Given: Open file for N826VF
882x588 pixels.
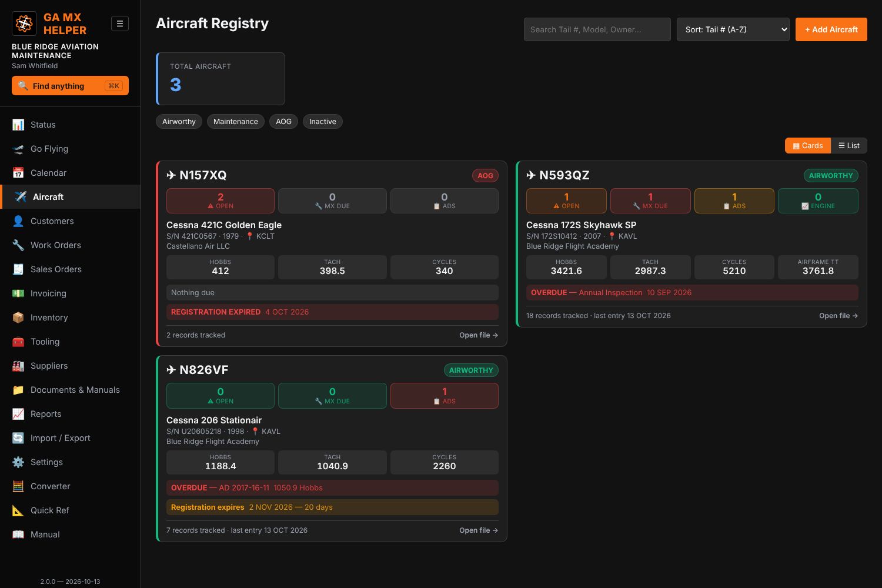Looking at the screenshot, I should [x=479, y=530].
